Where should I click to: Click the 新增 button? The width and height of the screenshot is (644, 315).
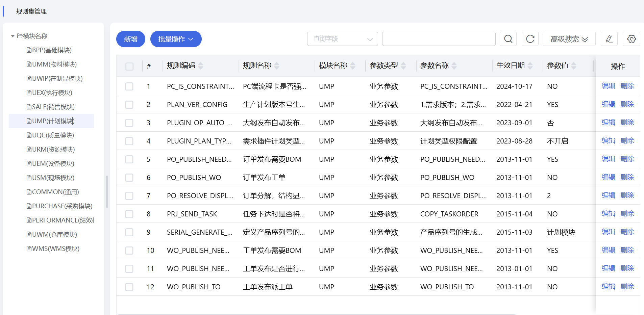coord(131,39)
